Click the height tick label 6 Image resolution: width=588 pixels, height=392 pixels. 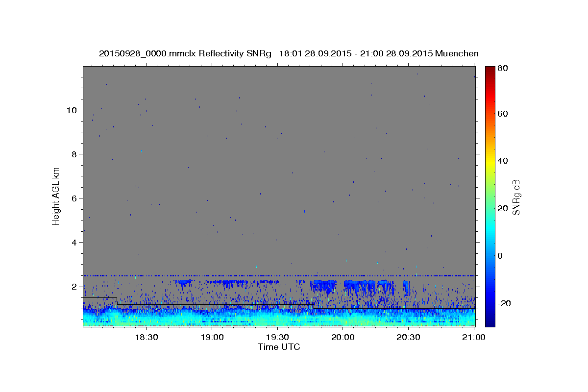click(74, 198)
